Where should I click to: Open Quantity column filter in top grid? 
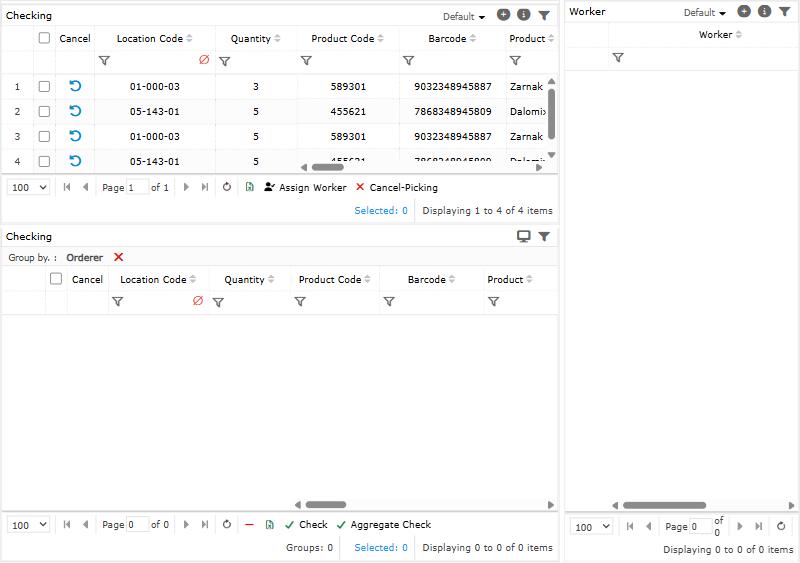tap(224, 61)
